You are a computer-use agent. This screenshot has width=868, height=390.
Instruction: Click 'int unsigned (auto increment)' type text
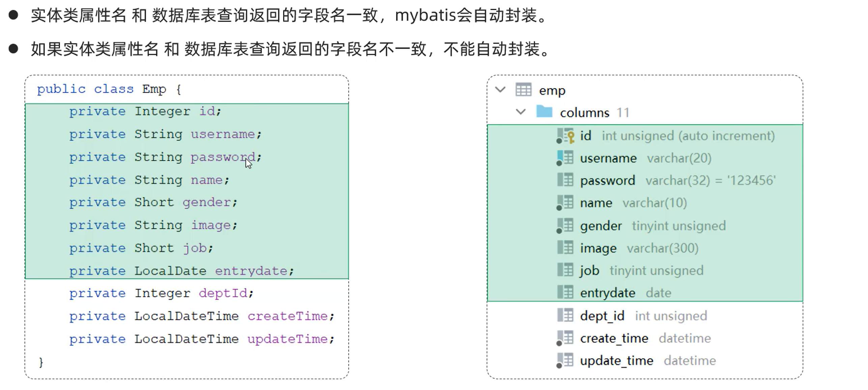(688, 136)
